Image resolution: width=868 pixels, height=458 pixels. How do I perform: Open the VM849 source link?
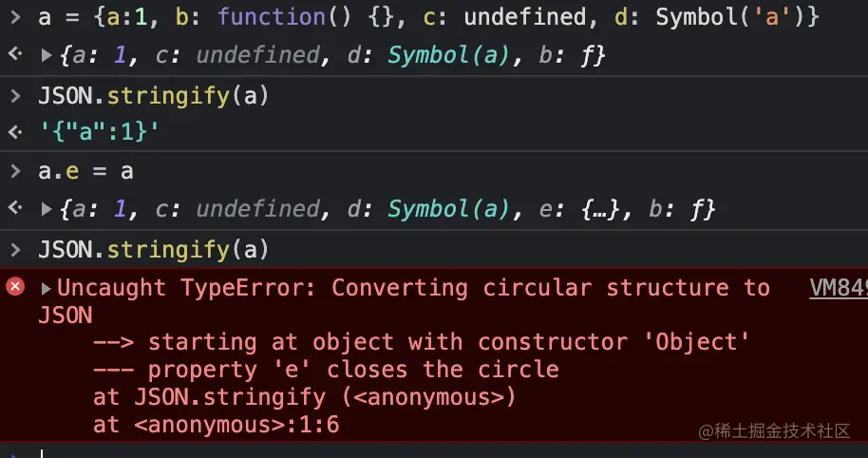(838, 288)
